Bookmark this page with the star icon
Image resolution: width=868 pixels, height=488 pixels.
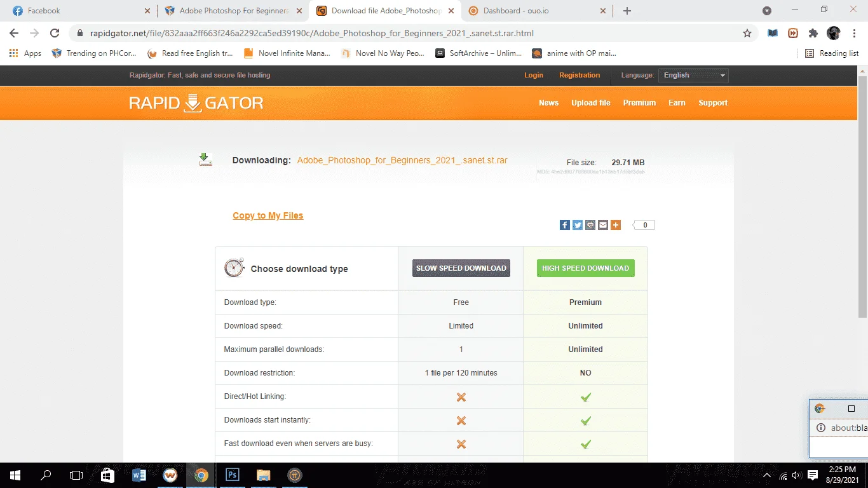747,33
